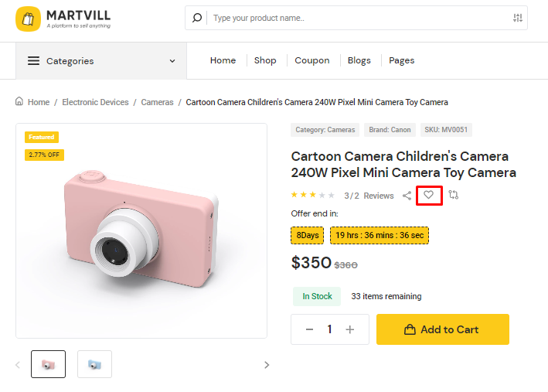Select the pink camera thumbnail
The height and width of the screenshot is (392, 548).
click(x=48, y=364)
